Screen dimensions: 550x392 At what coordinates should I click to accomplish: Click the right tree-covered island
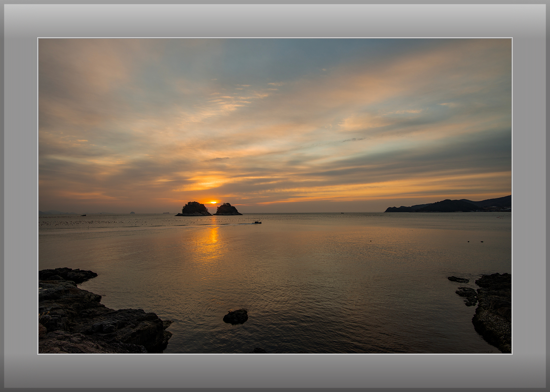[228, 210]
